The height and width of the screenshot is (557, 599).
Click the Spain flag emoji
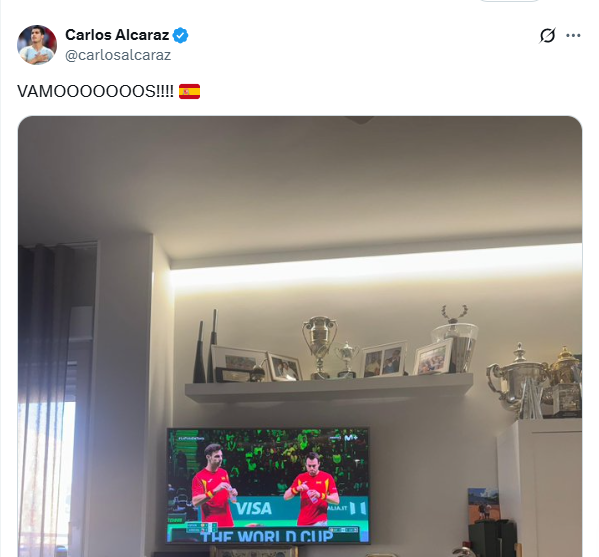(189, 91)
